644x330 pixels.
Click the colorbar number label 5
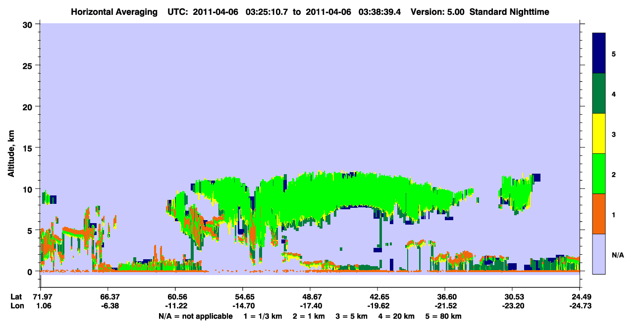click(614, 54)
